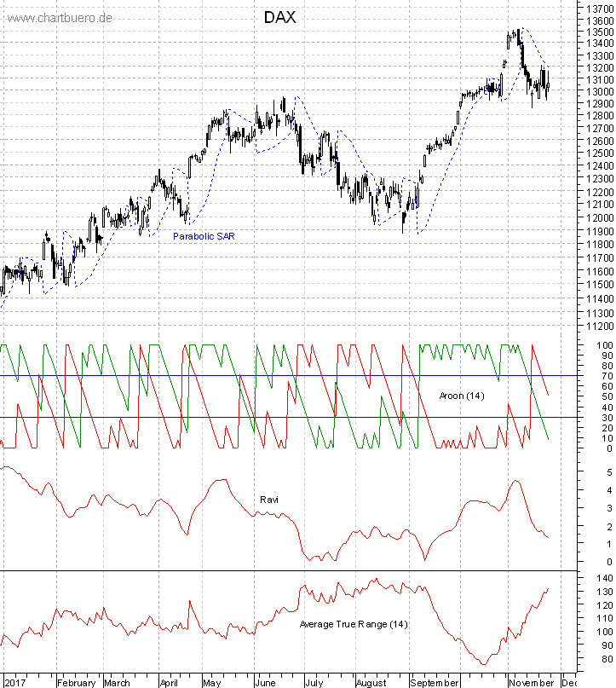The height and width of the screenshot is (688, 616).
Task: Select the Parabolic SAR label
Action: (204, 236)
